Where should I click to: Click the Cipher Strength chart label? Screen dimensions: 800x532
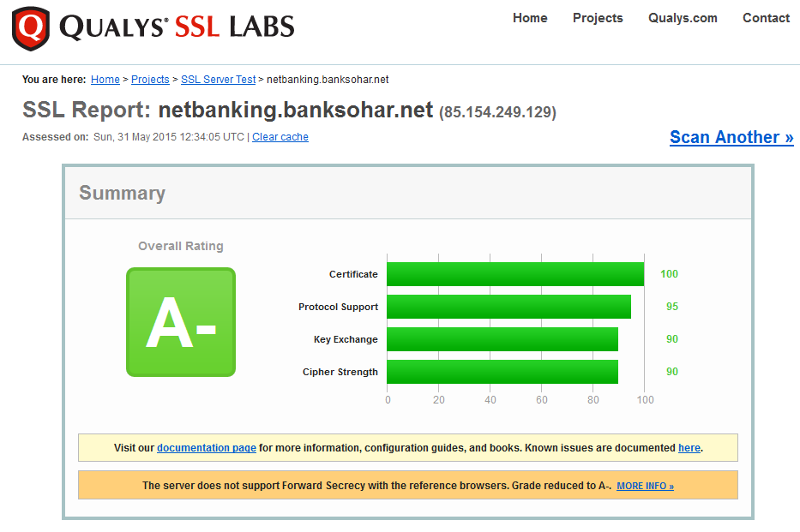coord(340,372)
